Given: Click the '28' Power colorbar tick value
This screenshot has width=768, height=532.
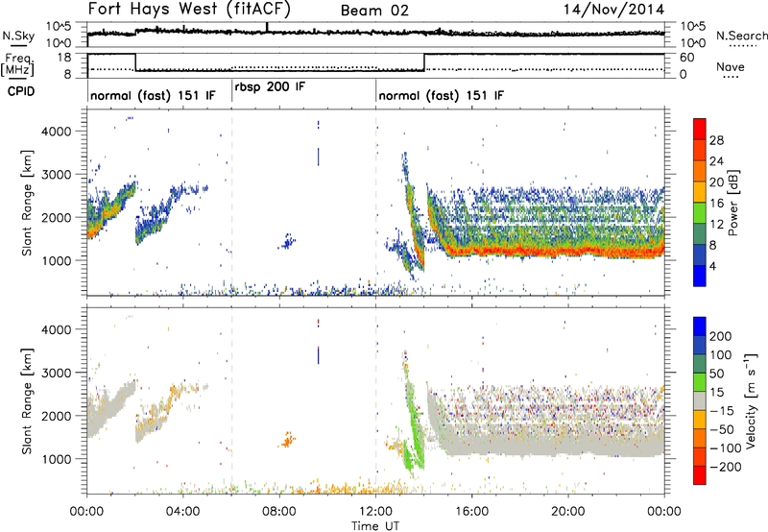Looking at the screenshot, I should coord(716,140).
